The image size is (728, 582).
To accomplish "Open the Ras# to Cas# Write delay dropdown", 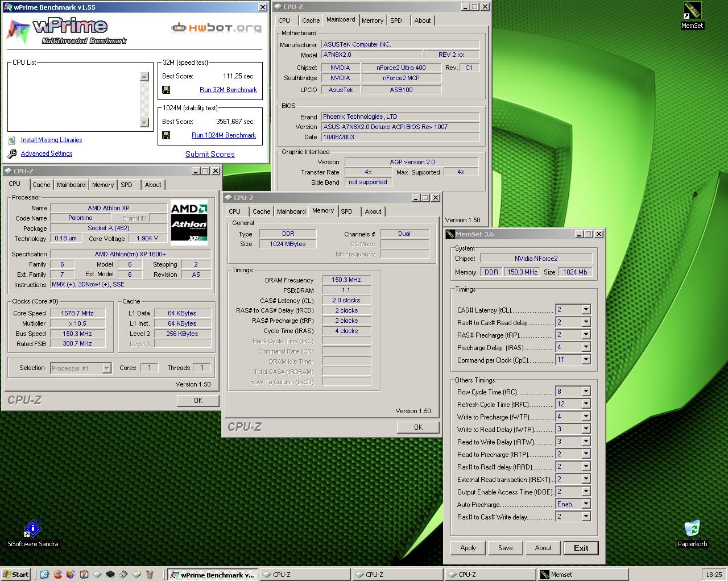I will 586,517.
